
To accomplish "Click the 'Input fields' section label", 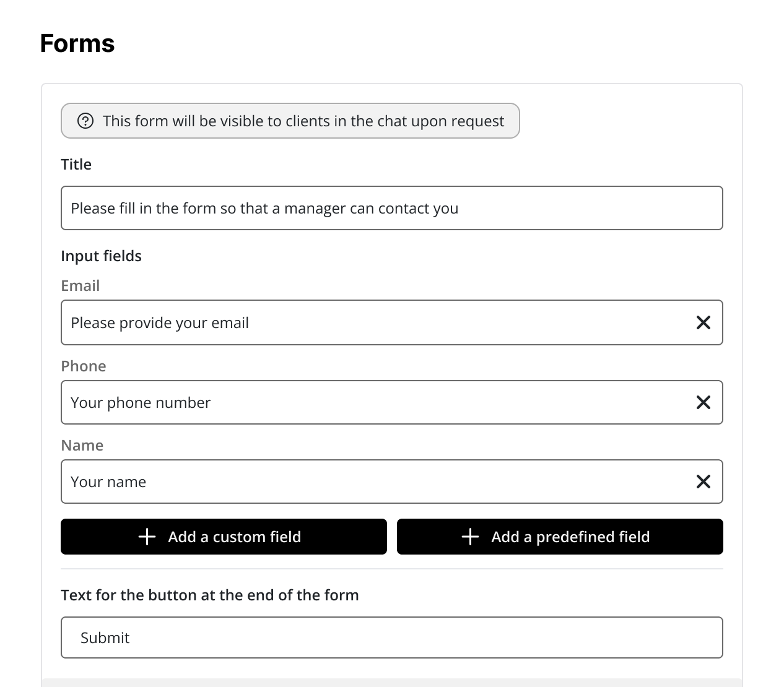I will click(x=101, y=256).
